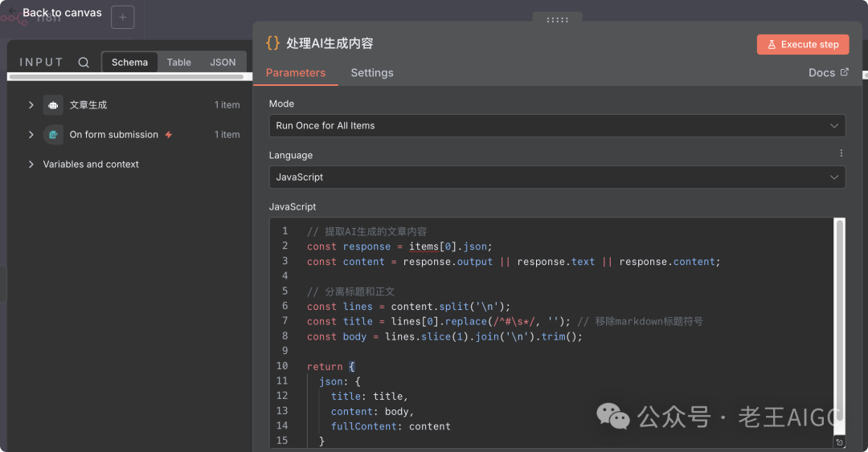Open Language field three-dot options menu
This screenshot has height=452, width=868.
(x=841, y=153)
